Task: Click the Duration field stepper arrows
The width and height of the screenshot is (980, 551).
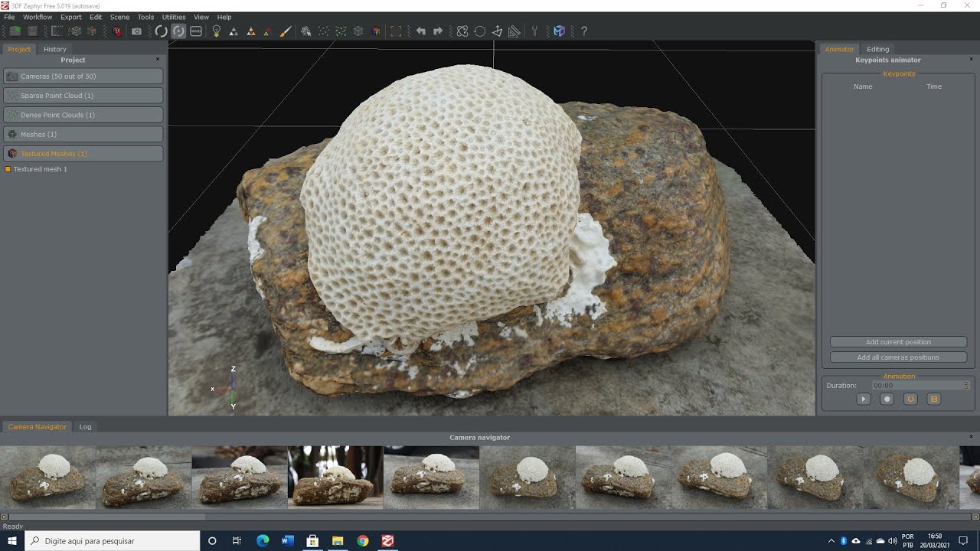Action: [965, 386]
